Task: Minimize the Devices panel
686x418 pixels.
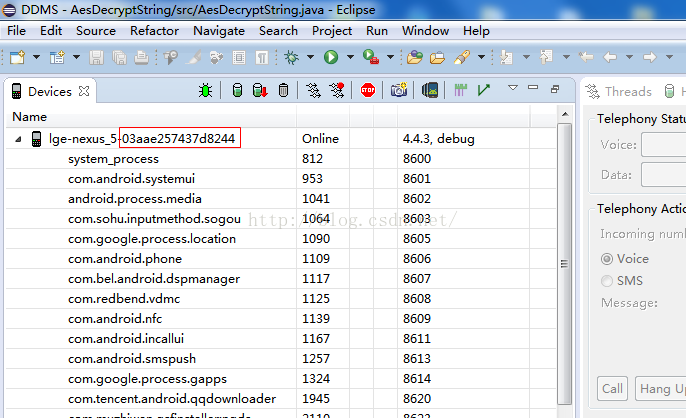Action: coord(533,88)
